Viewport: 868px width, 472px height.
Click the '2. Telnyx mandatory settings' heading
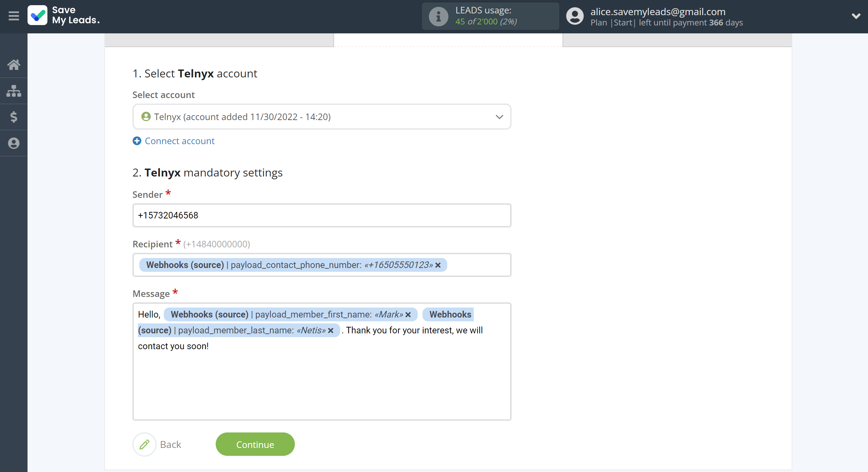(207, 172)
